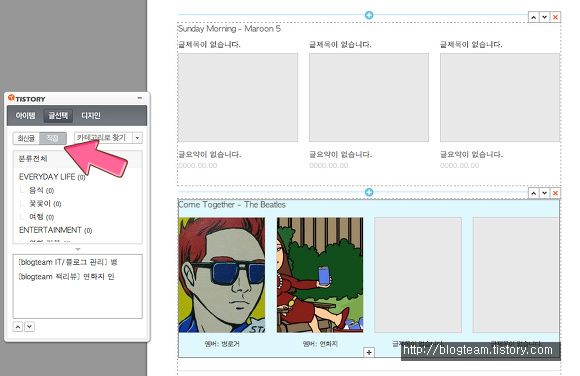Add item above Come Together section via plus
This screenshot has height=376, width=580.
point(369,192)
